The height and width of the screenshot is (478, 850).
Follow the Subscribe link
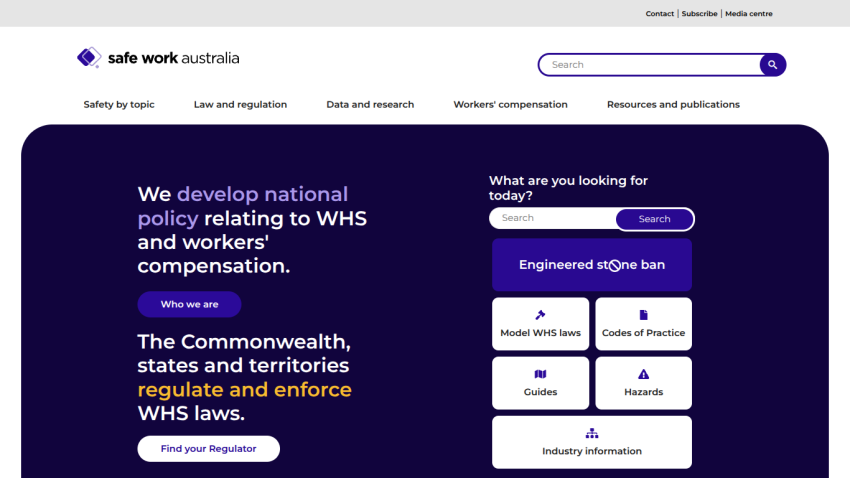[x=699, y=14]
